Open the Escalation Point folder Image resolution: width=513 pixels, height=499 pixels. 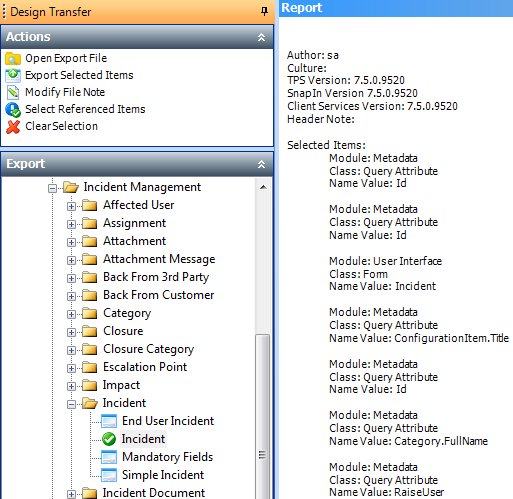pos(145,367)
